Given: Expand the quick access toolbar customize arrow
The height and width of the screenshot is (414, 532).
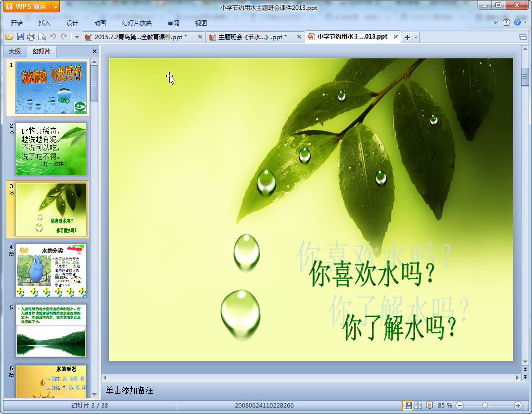Looking at the screenshot, I should pos(77,37).
